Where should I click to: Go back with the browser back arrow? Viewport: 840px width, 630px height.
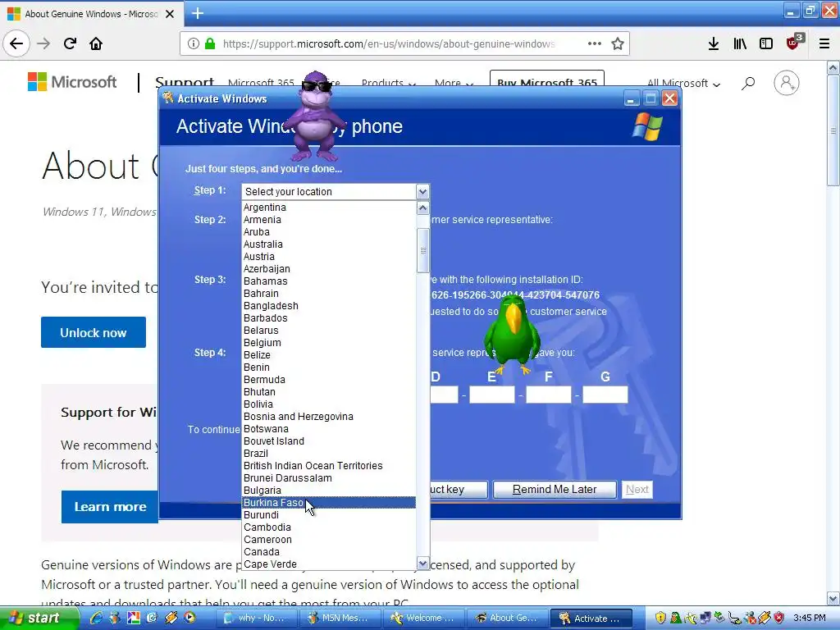(16, 43)
